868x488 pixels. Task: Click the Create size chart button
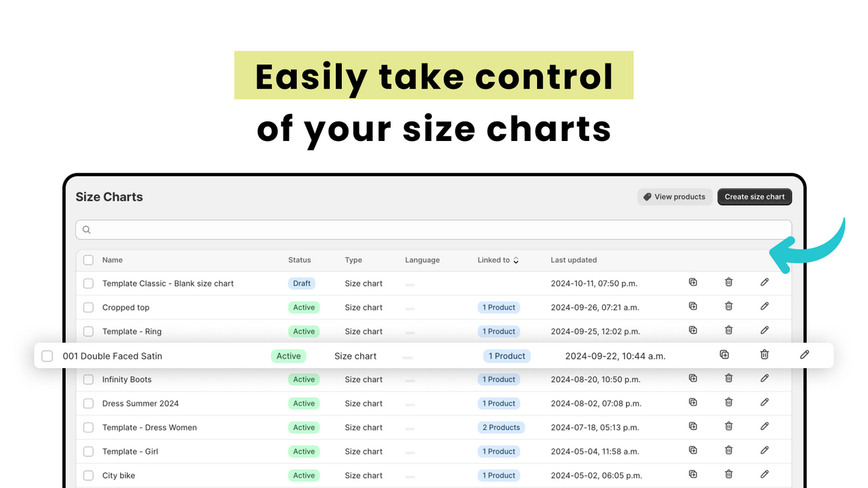click(754, 197)
